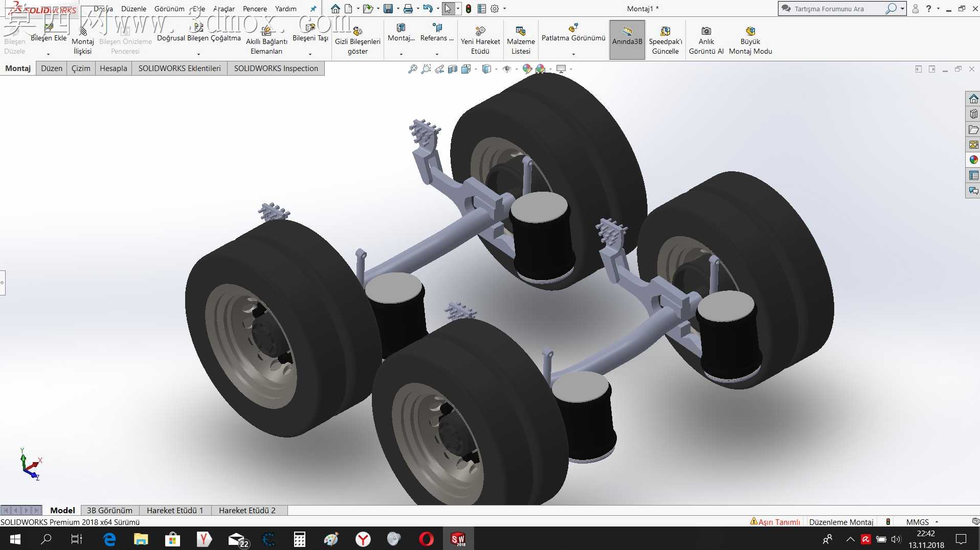Open the Bileşeni Taşı dropdown arrow
This screenshot has width=980, height=550.
point(310,54)
